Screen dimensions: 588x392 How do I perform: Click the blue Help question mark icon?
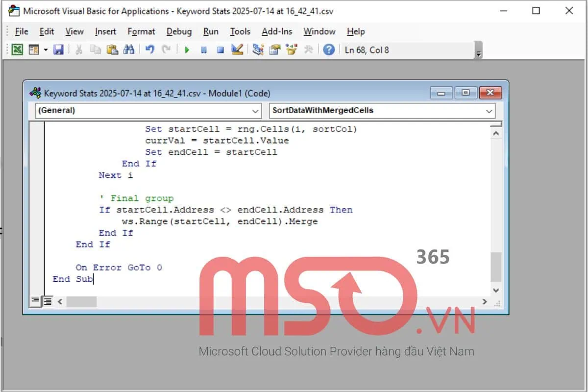329,49
